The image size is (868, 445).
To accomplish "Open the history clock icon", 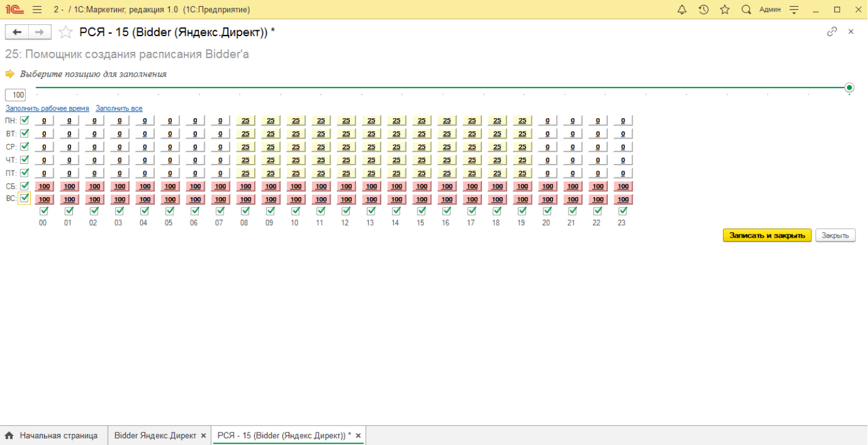I will 704,10.
